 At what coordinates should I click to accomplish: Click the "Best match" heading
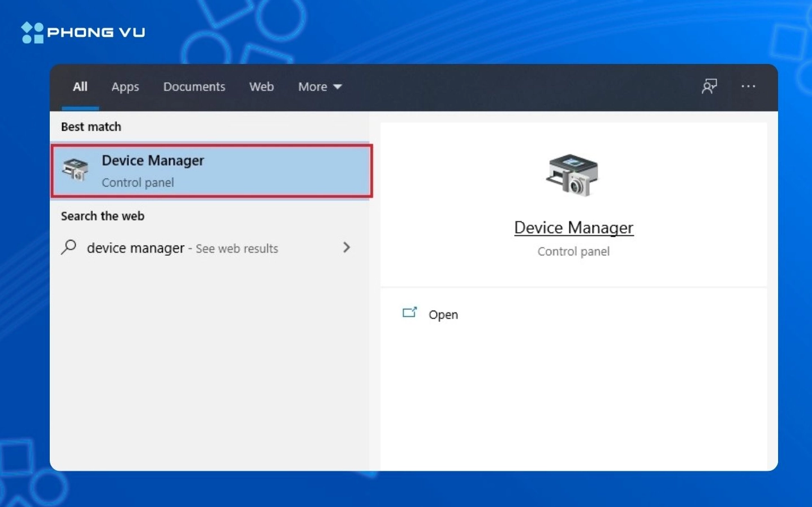pyautogui.click(x=91, y=127)
